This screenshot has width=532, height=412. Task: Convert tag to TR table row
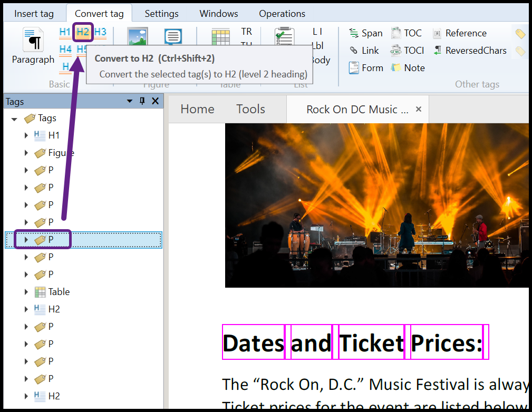(247, 32)
